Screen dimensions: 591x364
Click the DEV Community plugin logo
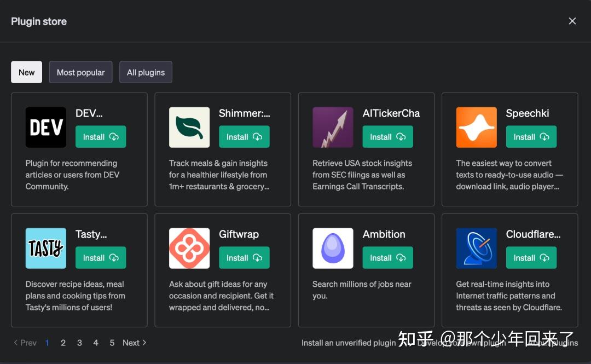point(46,127)
